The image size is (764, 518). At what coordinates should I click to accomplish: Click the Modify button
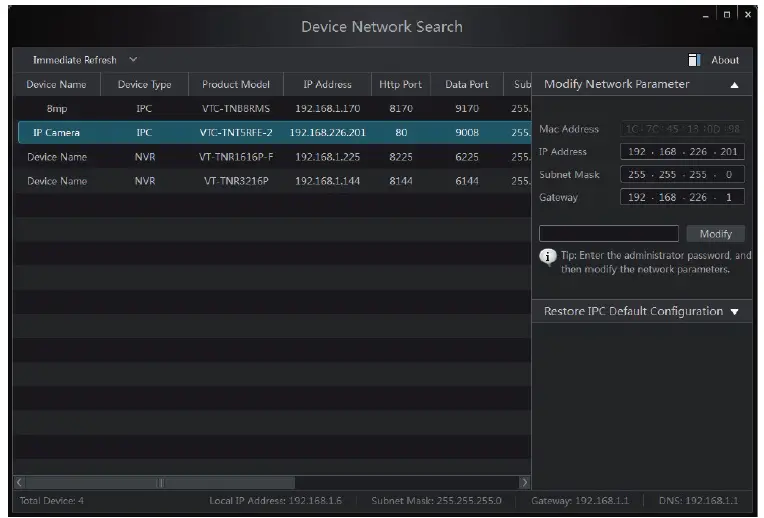tap(716, 234)
